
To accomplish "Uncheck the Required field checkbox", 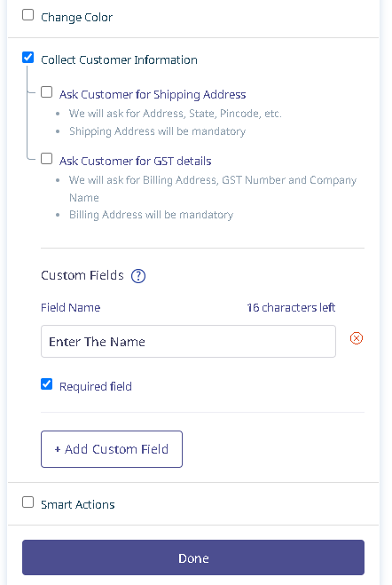I will pos(47,384).
